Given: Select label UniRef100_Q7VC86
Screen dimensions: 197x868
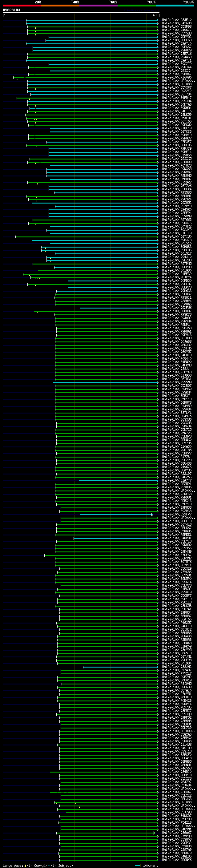Looking at the screenshot, I should point(177,572).
